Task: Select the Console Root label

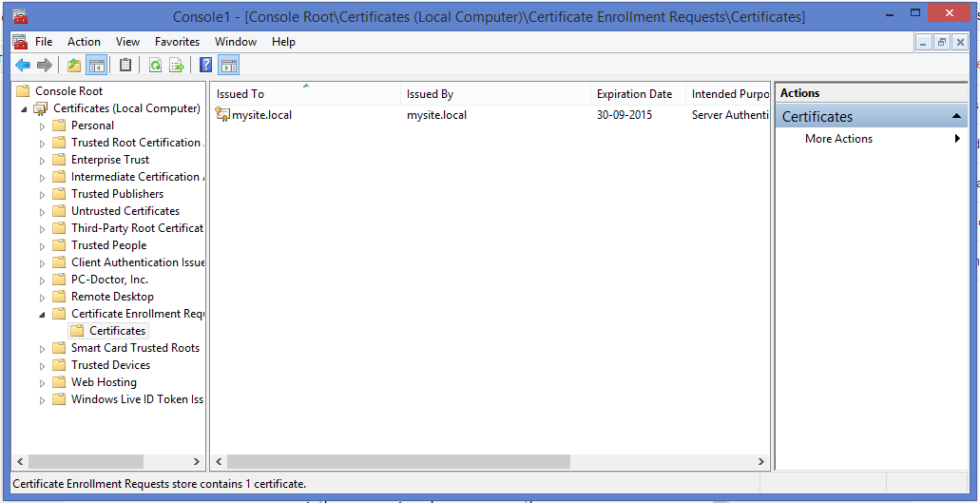Action: [x=68, y=91]
